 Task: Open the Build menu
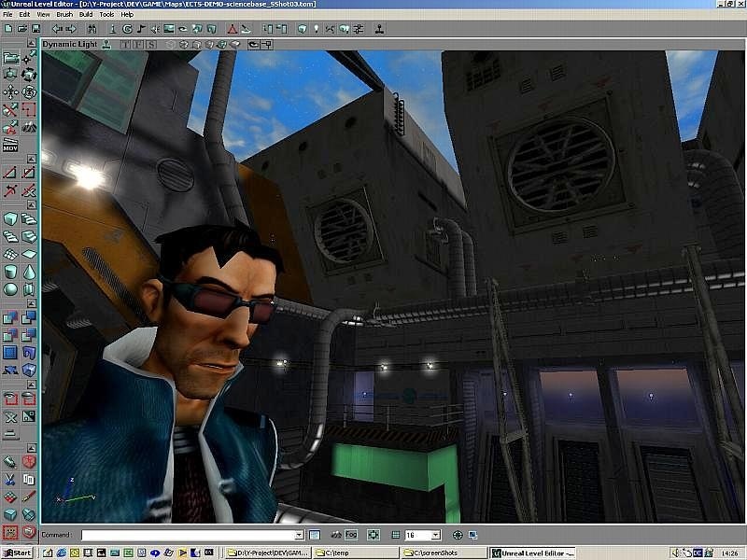86,14
